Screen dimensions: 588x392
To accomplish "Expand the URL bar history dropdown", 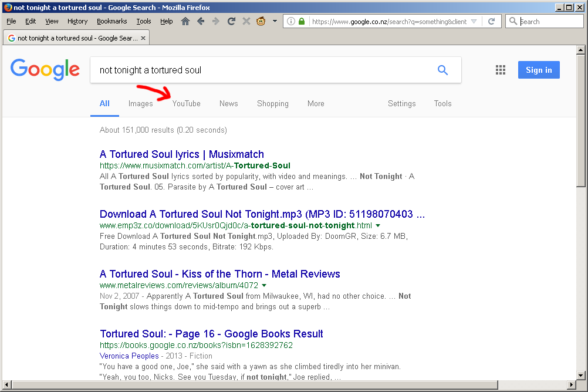I will pos(474,21).
